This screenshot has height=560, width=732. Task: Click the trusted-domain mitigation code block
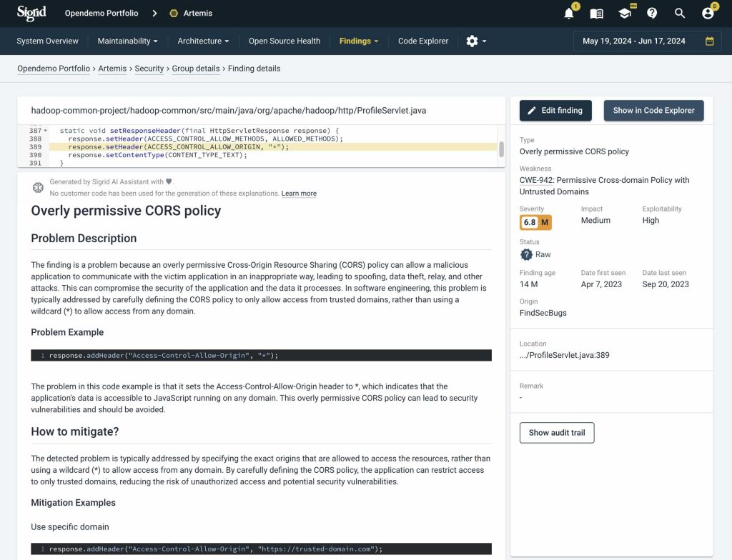point(261,549)
